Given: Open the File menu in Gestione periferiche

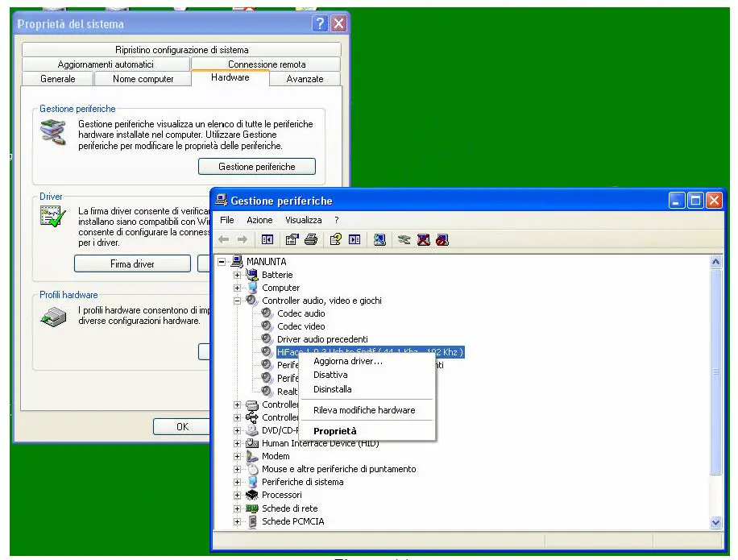Looking at the screenshot, I should (227, 220).
